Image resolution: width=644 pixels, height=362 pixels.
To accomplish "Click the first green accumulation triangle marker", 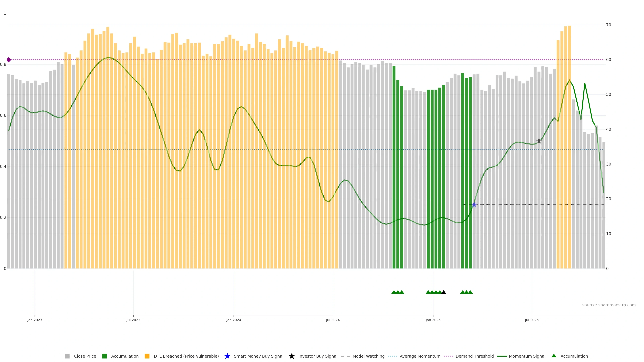I will pyautogui.click(x=394, y=292).
